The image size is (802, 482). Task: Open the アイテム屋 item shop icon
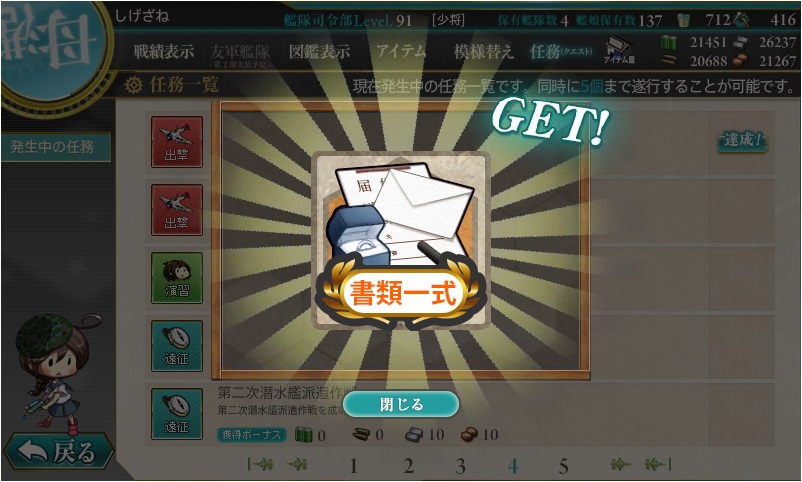[x=619, y=50]
